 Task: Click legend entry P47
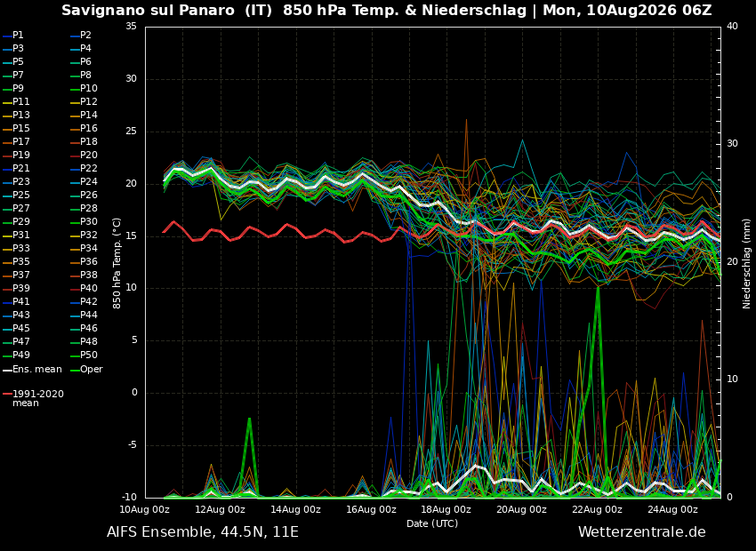[x=16, y=341]
